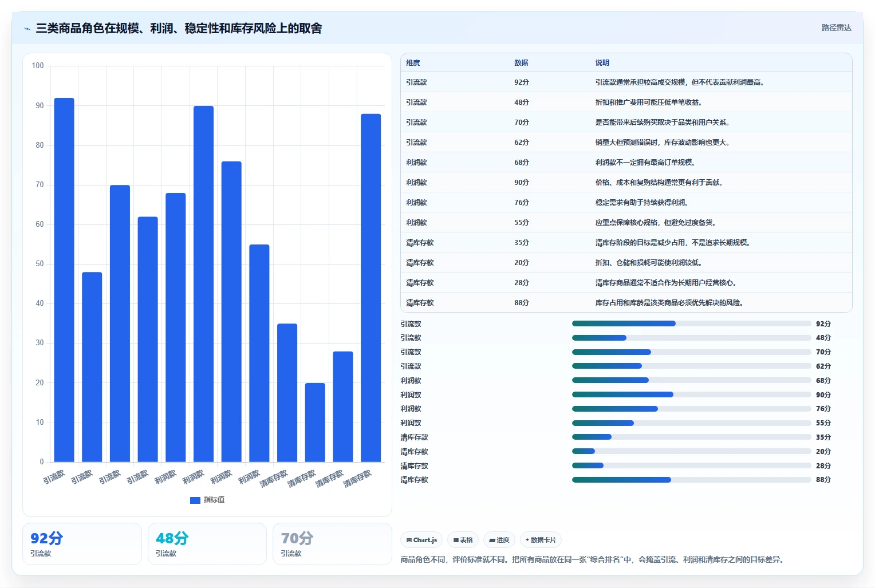
Task: Click the 76分 progress bar
Action: click(691, 409)
